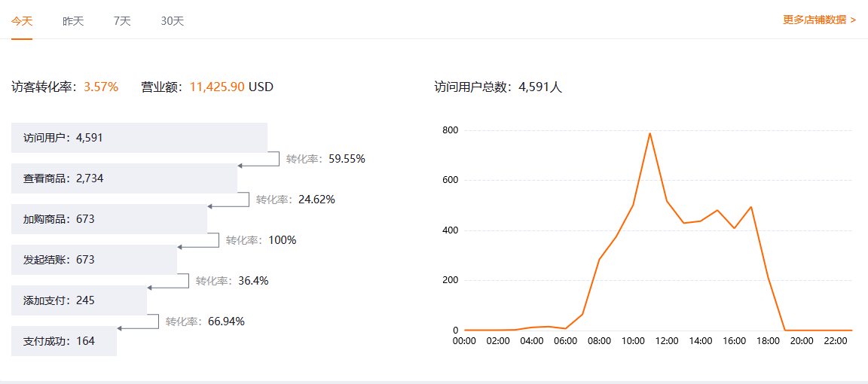Click the 100% conversion rate arrow
Viewport: 868px width, 384px height.
pos(198,242)
